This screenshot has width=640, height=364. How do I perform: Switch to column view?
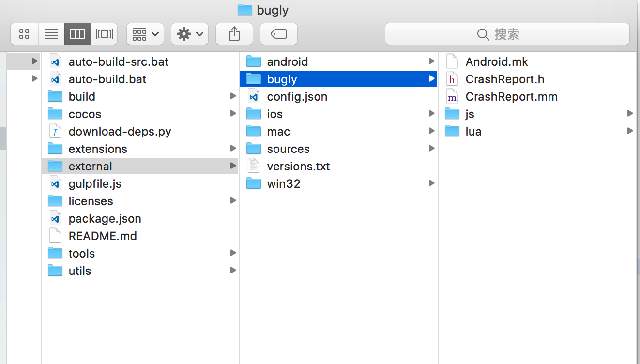pos(77,34)
